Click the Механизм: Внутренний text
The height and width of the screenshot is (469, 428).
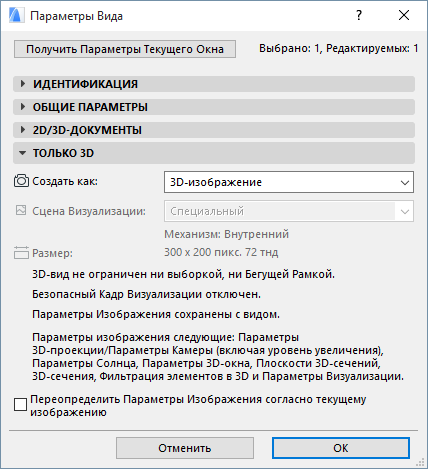coord(226,234)
